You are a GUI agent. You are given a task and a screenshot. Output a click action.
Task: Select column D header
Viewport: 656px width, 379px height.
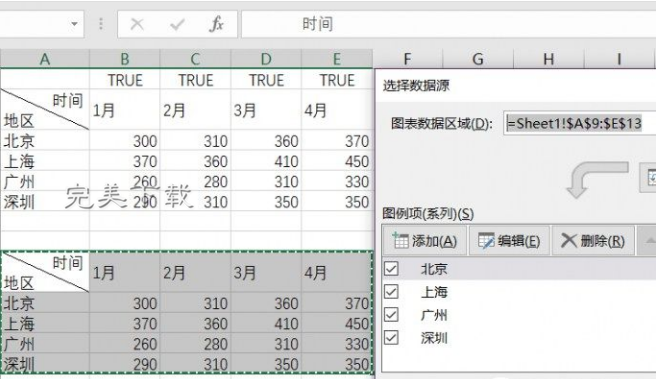pyautogui.click(x=266, y=59)
